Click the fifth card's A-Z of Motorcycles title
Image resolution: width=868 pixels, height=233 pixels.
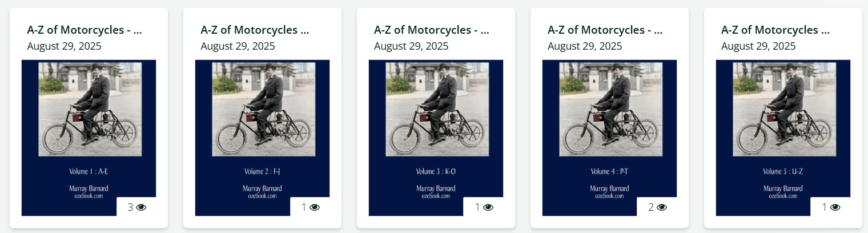(x=775, y=30)
